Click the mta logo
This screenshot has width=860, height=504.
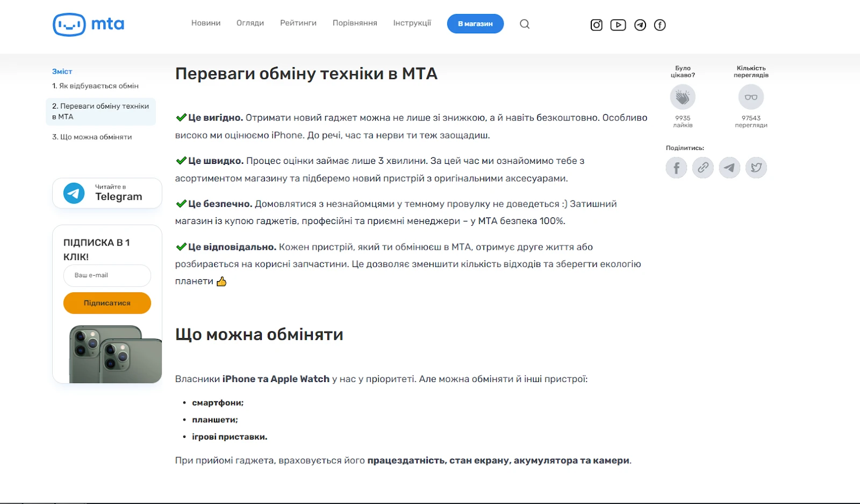tap(88, 24)
